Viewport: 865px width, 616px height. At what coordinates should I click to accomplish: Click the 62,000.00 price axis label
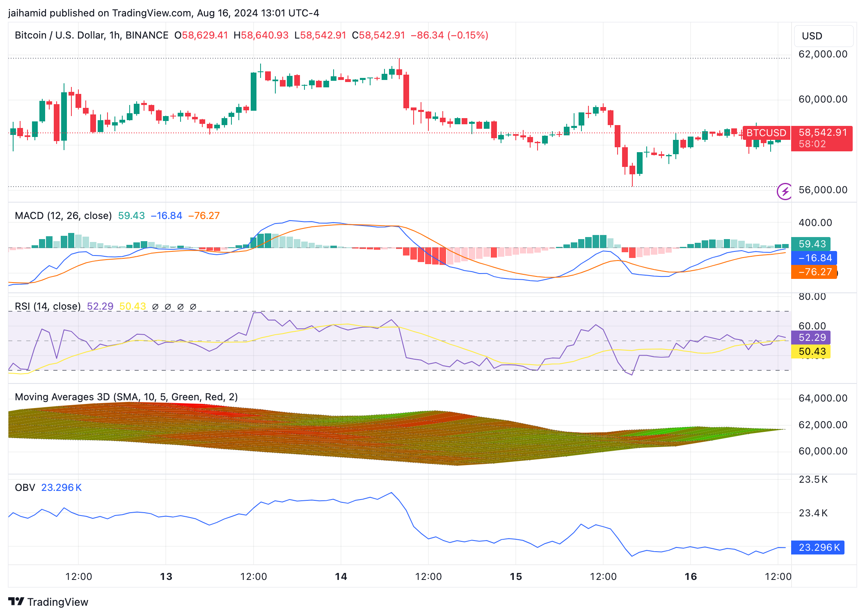point(823,54)
